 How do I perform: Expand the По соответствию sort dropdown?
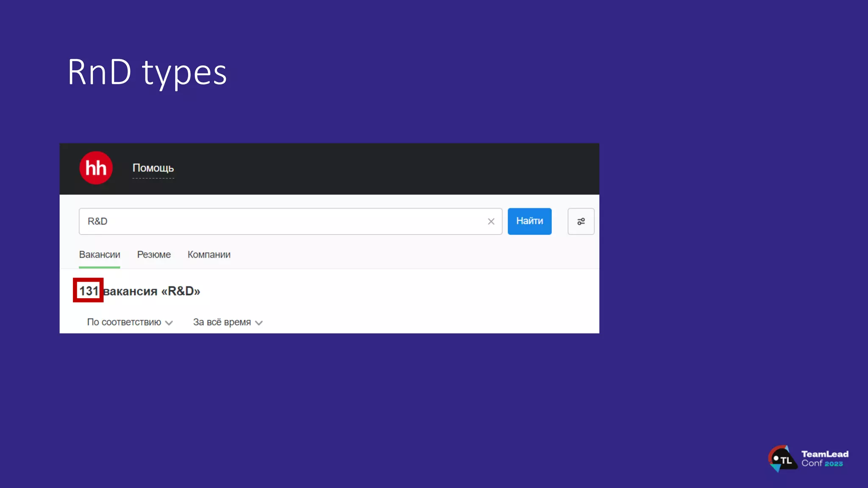(124, 322)
